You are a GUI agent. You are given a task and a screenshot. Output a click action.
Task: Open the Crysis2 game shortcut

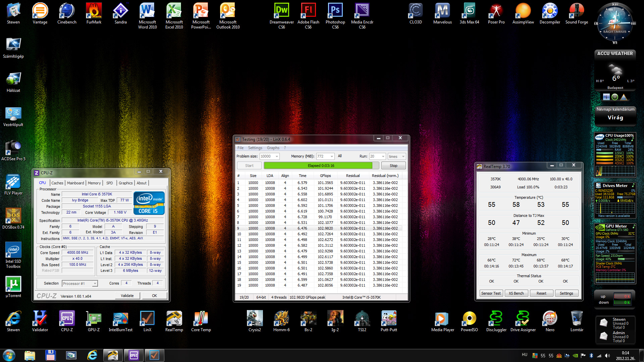255,319
